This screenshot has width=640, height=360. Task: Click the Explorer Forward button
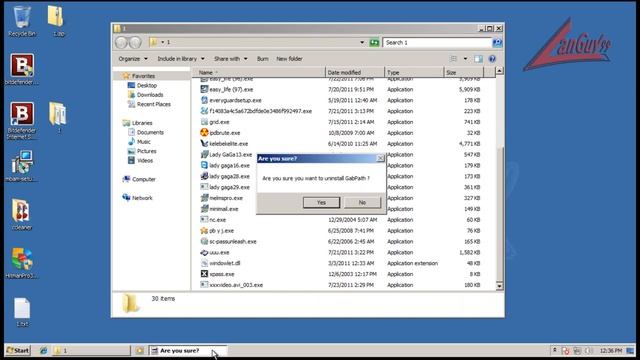tap(135, 42)
